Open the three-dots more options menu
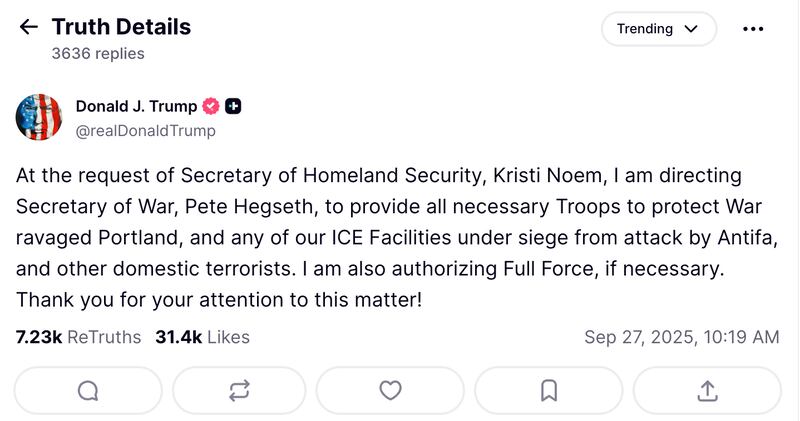The image size is (800, 421). point(753,29)
